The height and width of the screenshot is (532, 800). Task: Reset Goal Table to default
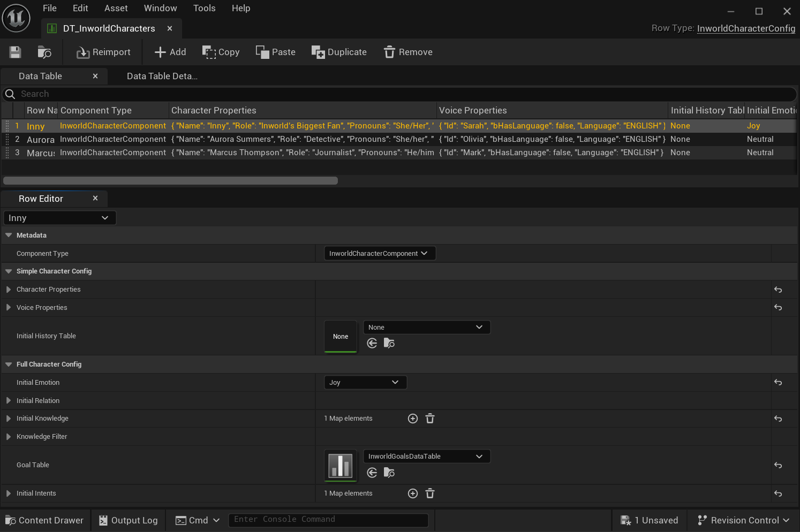tap(778, 466)
